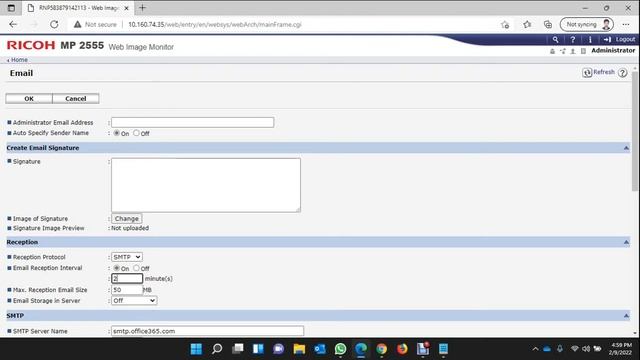Click the Web Image Monitor search icon

(555, 40)
